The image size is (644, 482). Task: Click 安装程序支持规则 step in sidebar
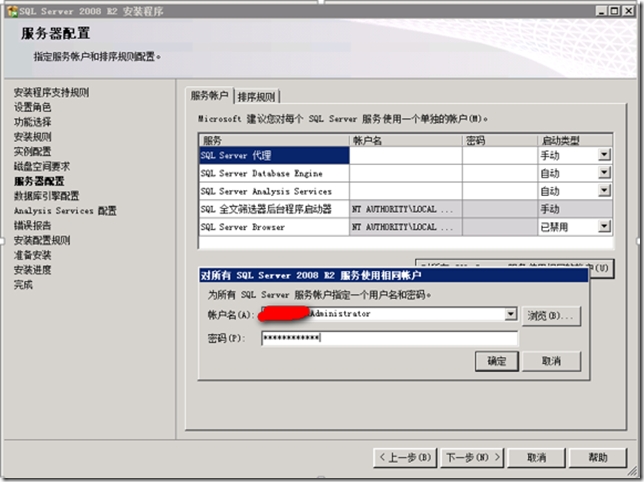coord(51,92)
